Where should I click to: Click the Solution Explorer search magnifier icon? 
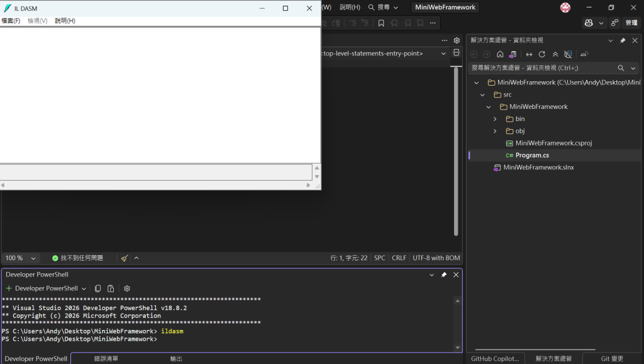[621, 68]
